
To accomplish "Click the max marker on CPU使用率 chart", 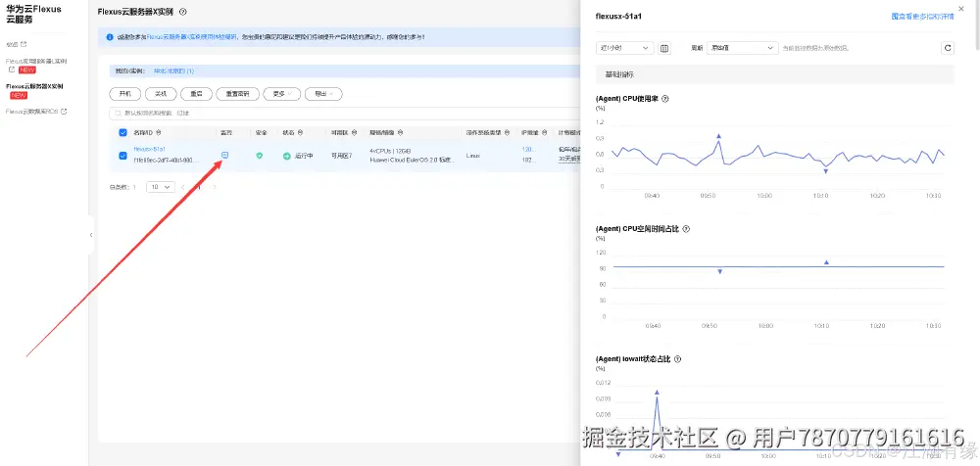I will click(x=718, y=135).
